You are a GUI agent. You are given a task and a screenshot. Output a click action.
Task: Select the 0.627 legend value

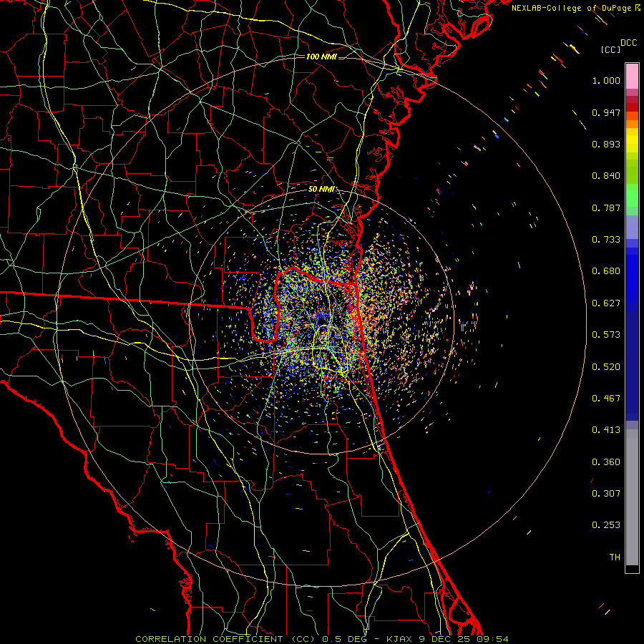[x=606, y=303]
